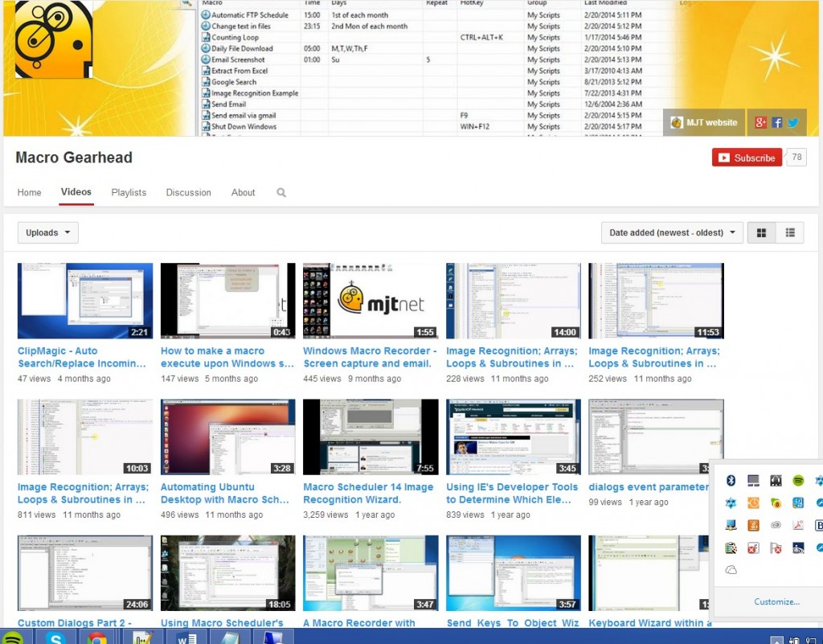Click the Spotify icon in tray popup
Viewport: 823px width, 644px height.
pyautogui.click(x=798, y=480)
